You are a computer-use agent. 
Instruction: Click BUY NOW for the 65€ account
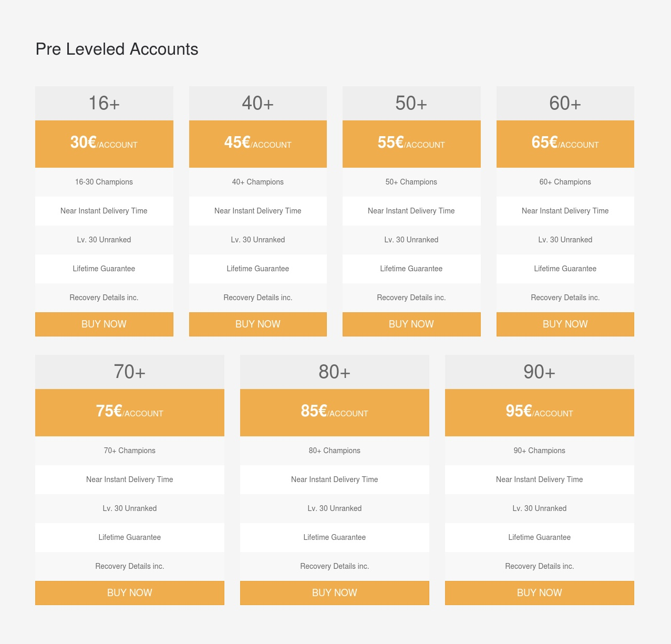click(x=565, y=324)
